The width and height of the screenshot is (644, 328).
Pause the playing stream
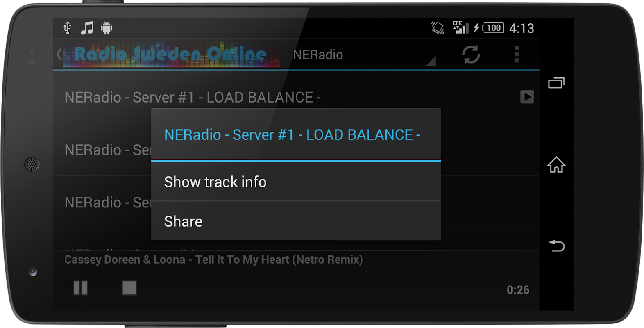[80, 288]
